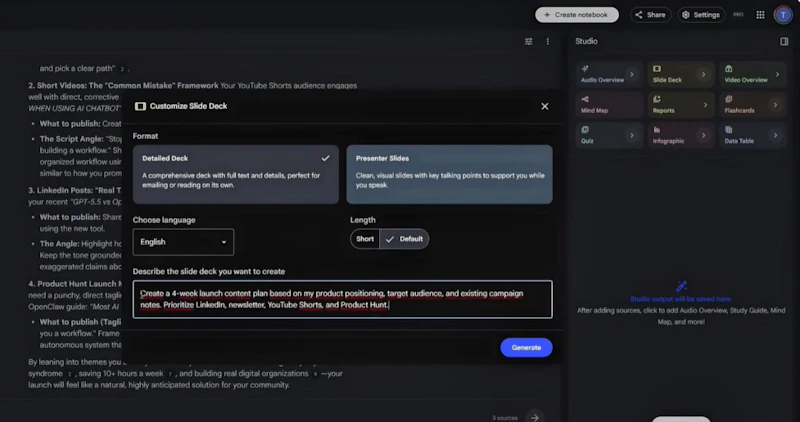Screen dimensions: 800x422
Task: Click the Create notebook button
Action: coord(577,15)
